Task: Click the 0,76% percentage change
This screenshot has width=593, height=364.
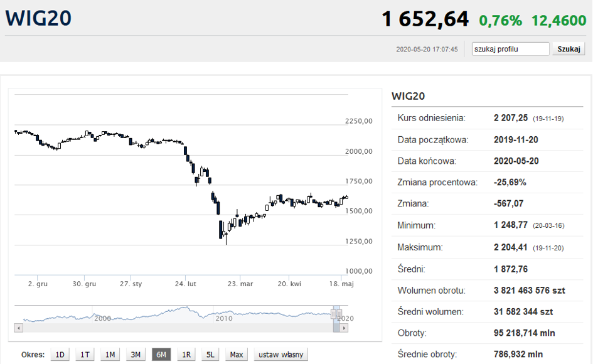Action: pos(500,21)
